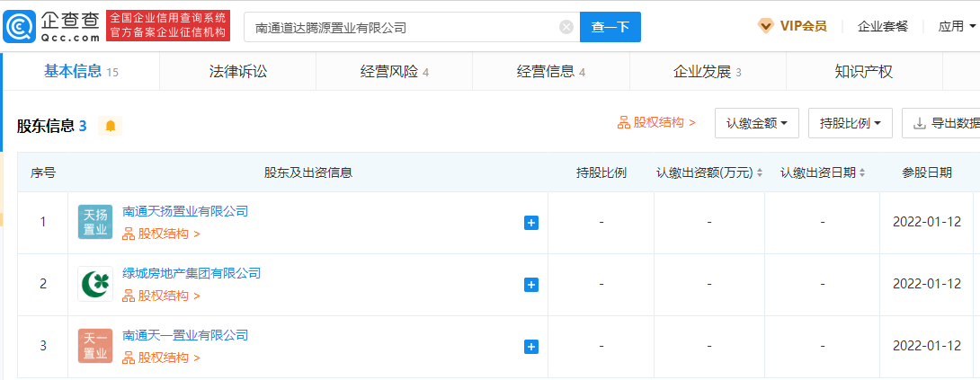
Task: Open 南通天一置业有限公司 company link
Action: (x=185, y=335)
